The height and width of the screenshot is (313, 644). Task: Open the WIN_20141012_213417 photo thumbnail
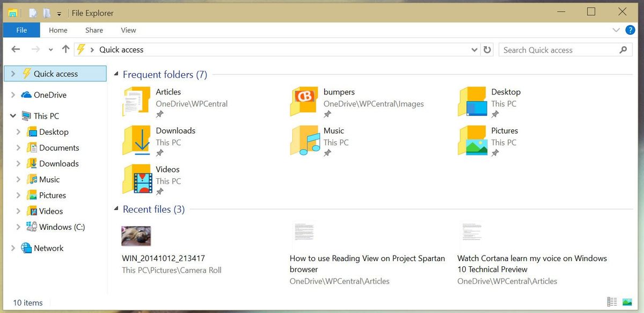pos(136,236)
